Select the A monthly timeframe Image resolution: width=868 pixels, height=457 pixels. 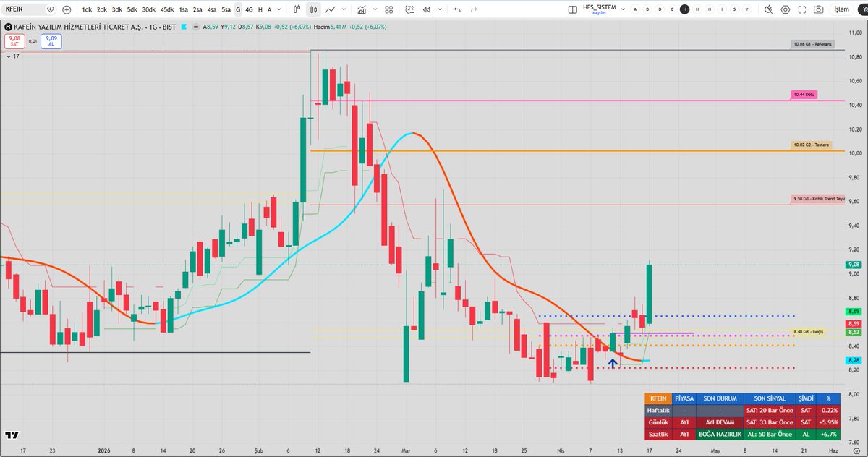coord(270,10)
